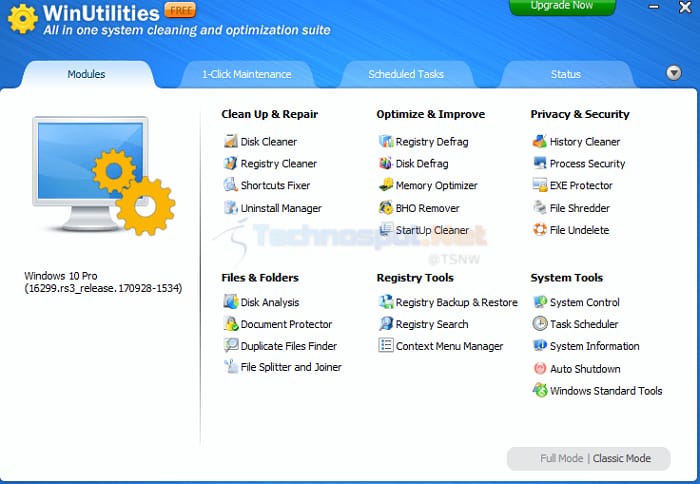Click the Clean Up & Repair heading

270,114
